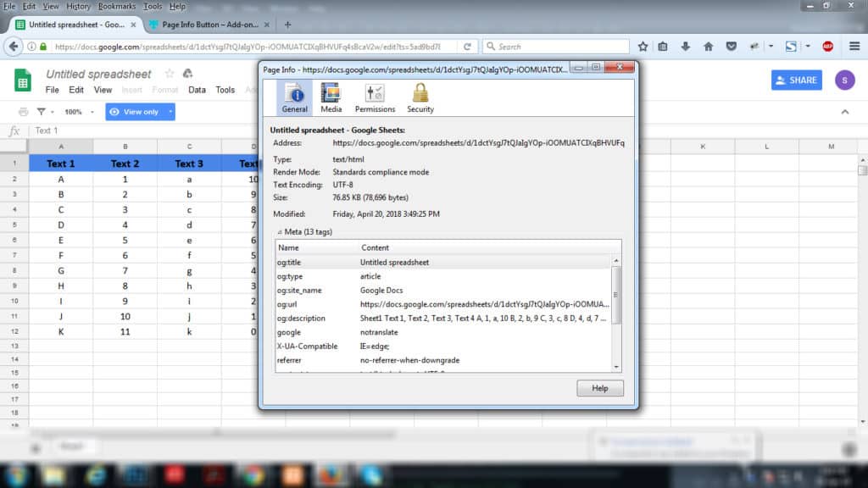This screenshot has width=868, height=488.
Task: Switch to the Media tab in Page Info
Action: pyautogui.click(x=331, y=98)
